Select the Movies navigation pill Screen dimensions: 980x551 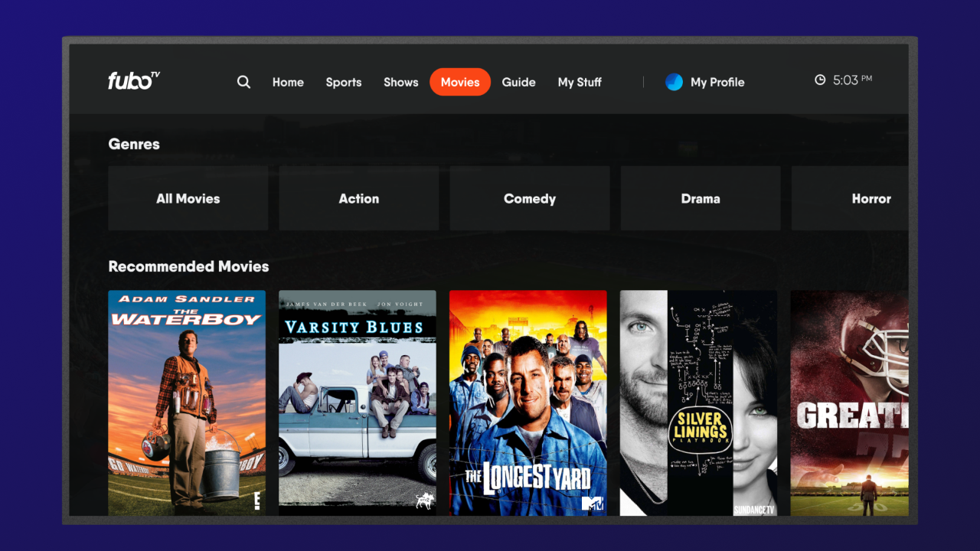(x=460, y=81)
